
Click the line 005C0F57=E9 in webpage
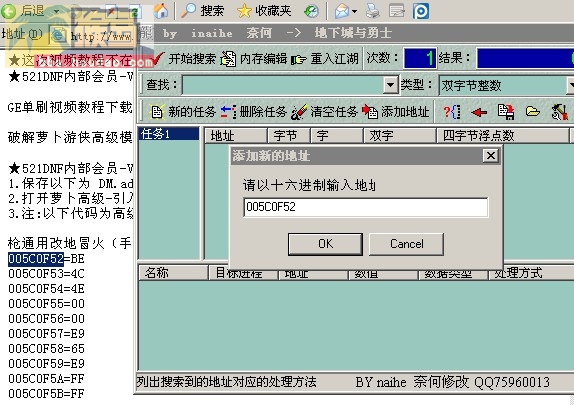tap(46, 334)
